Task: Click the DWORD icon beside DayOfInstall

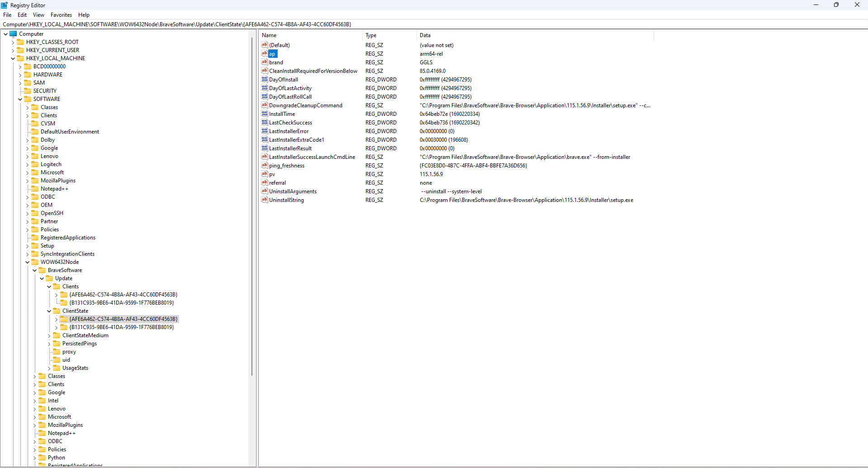Action: (x=265, y=79)
